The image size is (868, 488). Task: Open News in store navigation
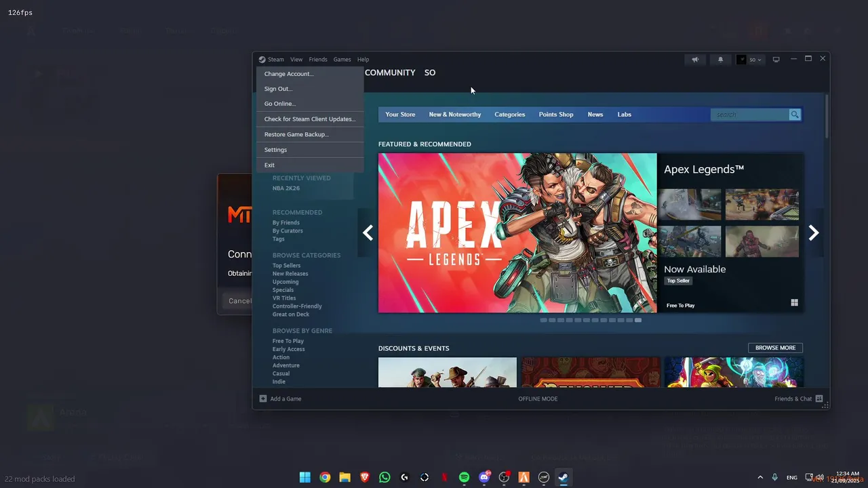(x=595, y=115)
